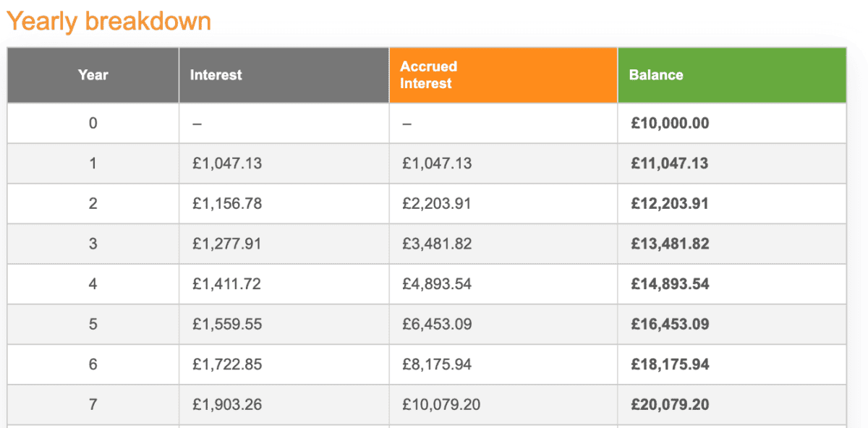Click balance cell £11,047.13
This screenshot has height=428, width=868.
[x=670, y=163]
